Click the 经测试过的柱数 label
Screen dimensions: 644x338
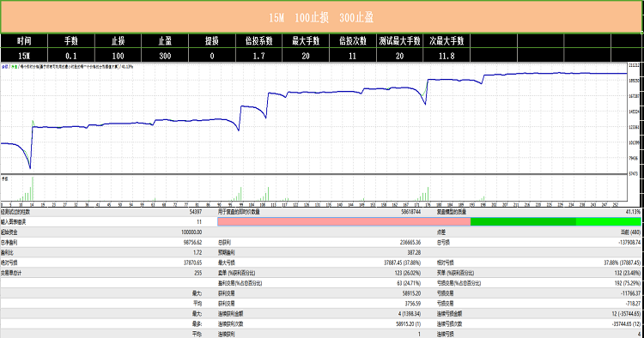click(x=15, y=212)
